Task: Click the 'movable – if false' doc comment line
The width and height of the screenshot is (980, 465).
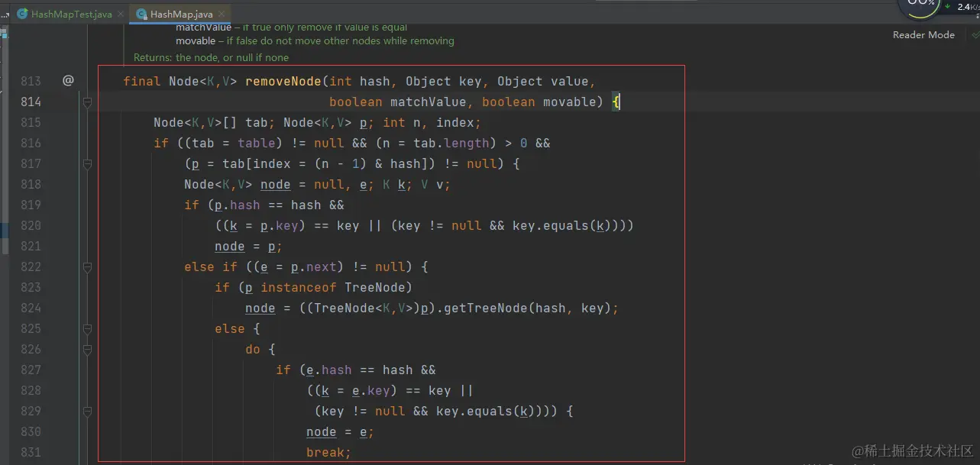Action: [x=315, y=40]
